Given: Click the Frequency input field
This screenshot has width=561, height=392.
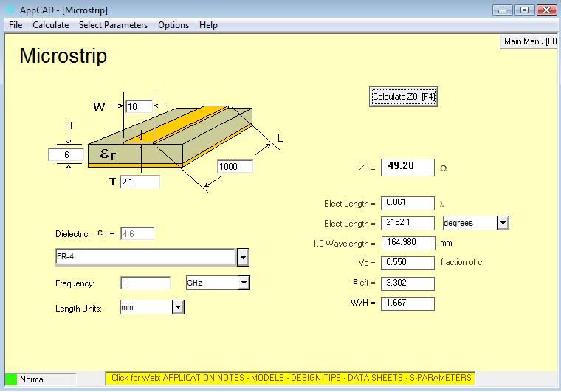Looking at the screenshot, I should point(145,283).
